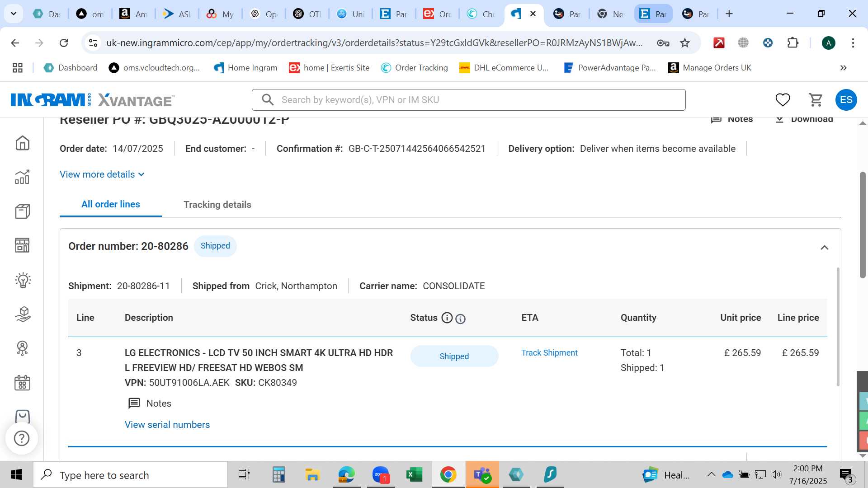The image size is (868, 488).
Task: Open the support agent icon in sidebar
Action: pyautogui.click(x=22, y=348)
